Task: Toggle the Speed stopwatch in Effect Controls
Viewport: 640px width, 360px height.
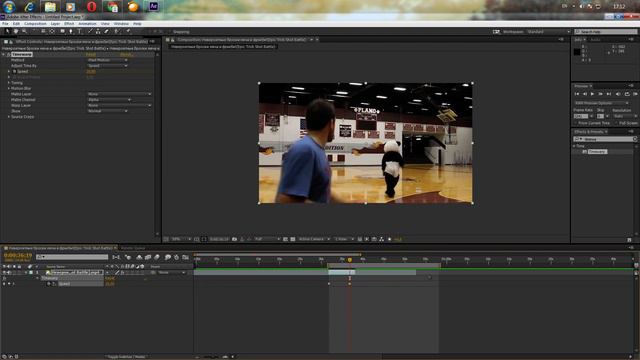Action: click(14, 71)
